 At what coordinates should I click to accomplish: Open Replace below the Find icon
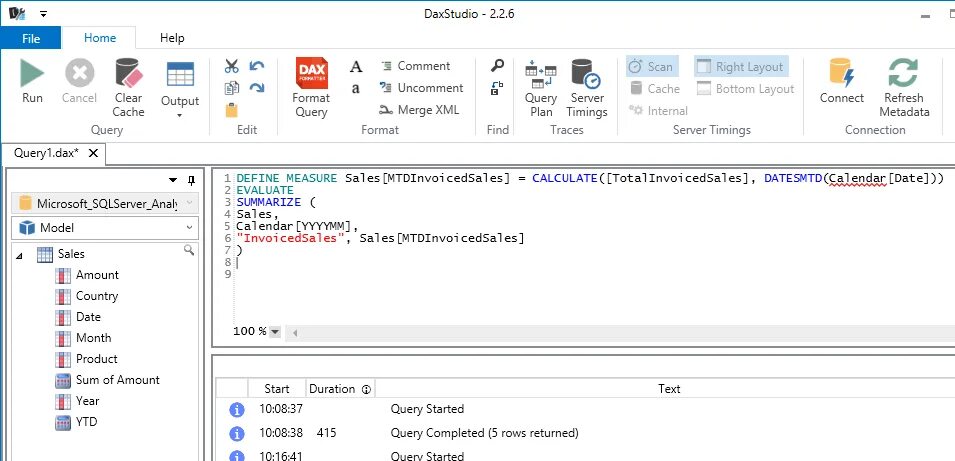pos(497,88)
